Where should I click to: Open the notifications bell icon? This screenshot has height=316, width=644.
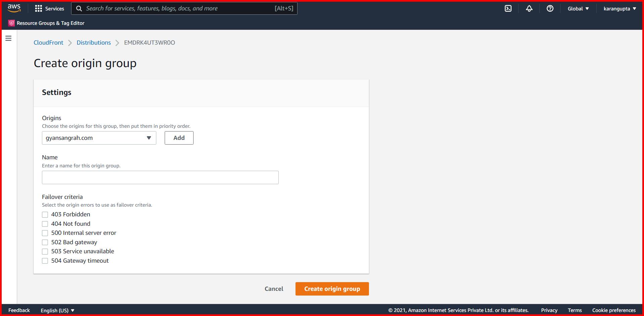click(x=529, y=8)
